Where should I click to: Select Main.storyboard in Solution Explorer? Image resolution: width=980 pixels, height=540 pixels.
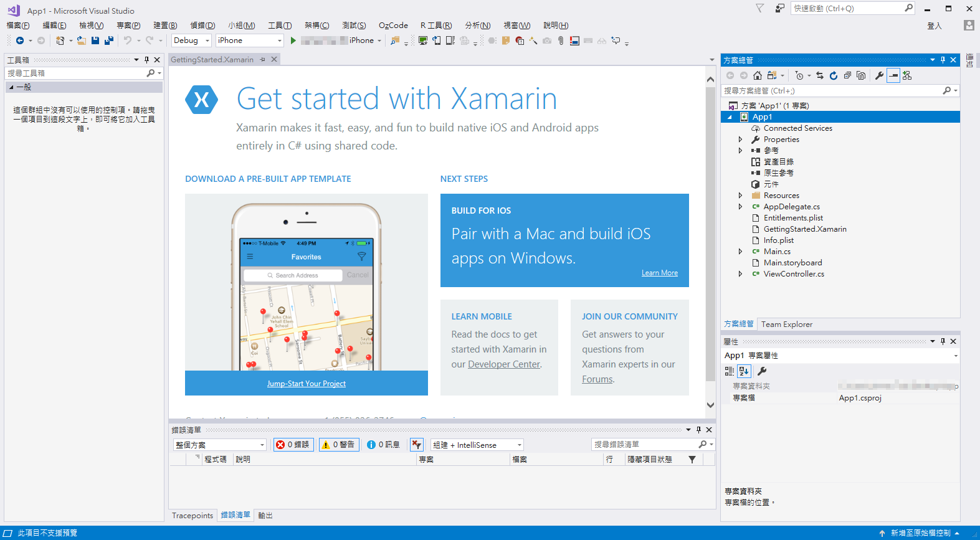click(792, 263)
